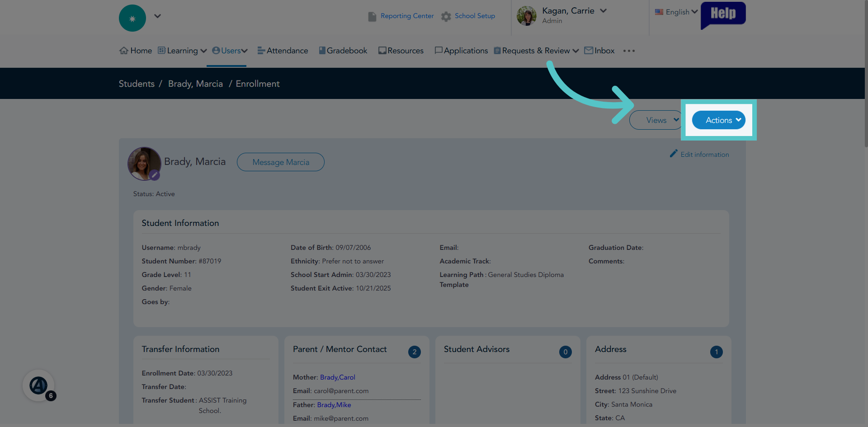This screenshot has height=427, width=868.
Task: Click the Edit information pencil icon
Action: click(674, 154)
